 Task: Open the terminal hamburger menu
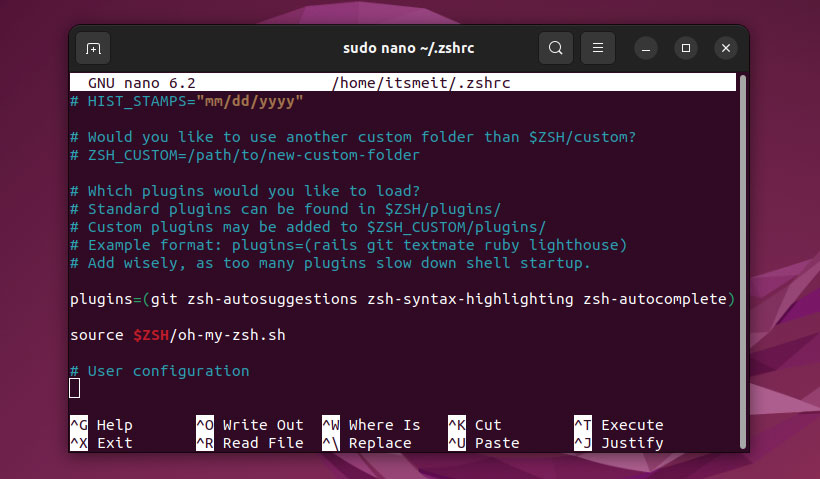[598, 48]
